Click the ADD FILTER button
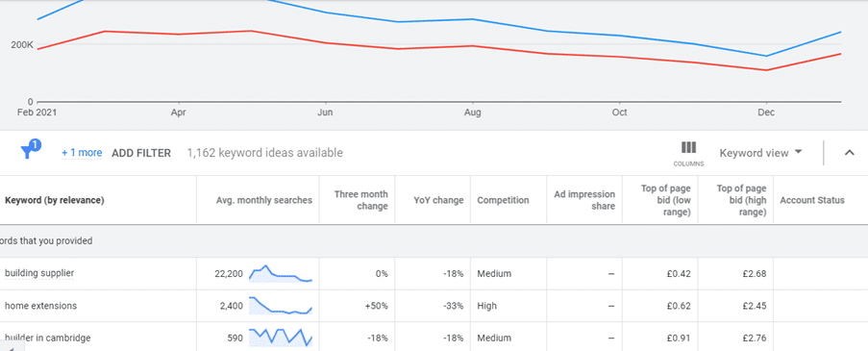868x351 pixels. coord(141,153)
